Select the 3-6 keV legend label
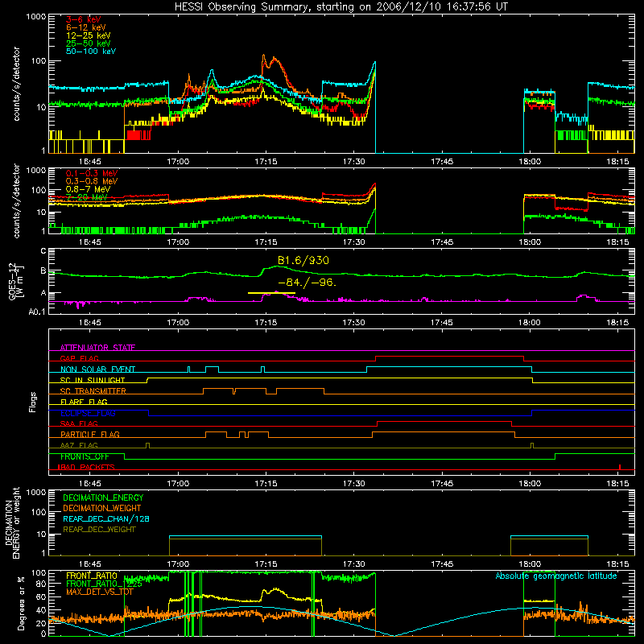 click(84, 19)
